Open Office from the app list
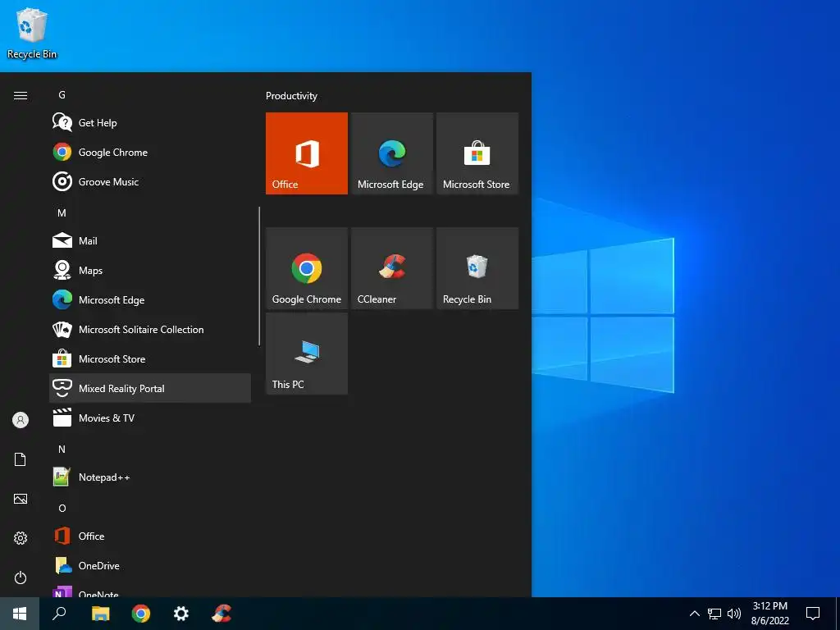Viewport: 840px width, 630px height. click(150, 536)
